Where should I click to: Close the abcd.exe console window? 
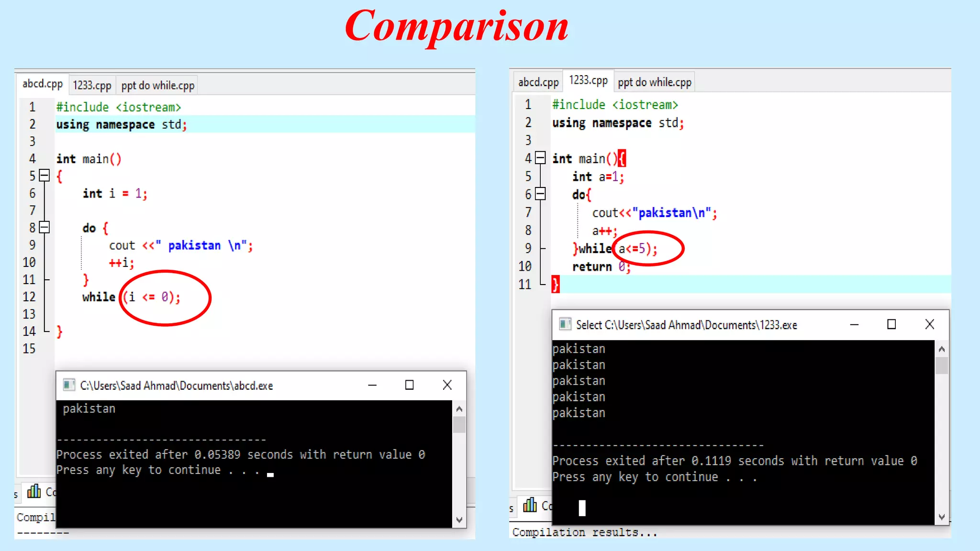coord(447,385)
